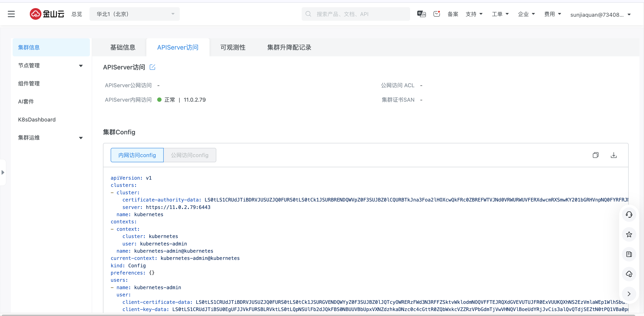Click the 备案 link in header
Screen dimensions: 644x316
pos(453,14)
